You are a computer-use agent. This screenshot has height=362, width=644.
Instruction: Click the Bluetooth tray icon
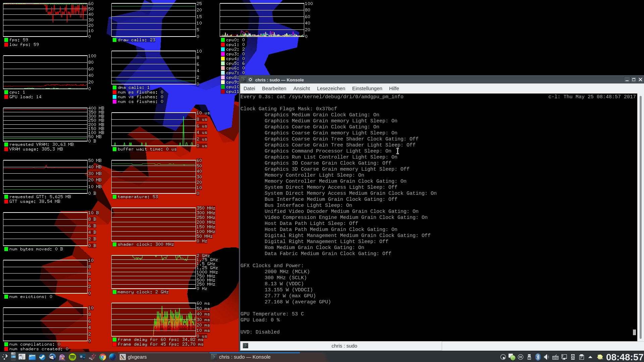click(538, 357)
